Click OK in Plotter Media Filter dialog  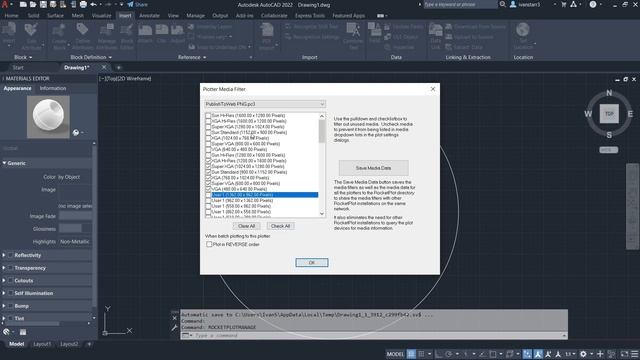click(x=311, y=262)
